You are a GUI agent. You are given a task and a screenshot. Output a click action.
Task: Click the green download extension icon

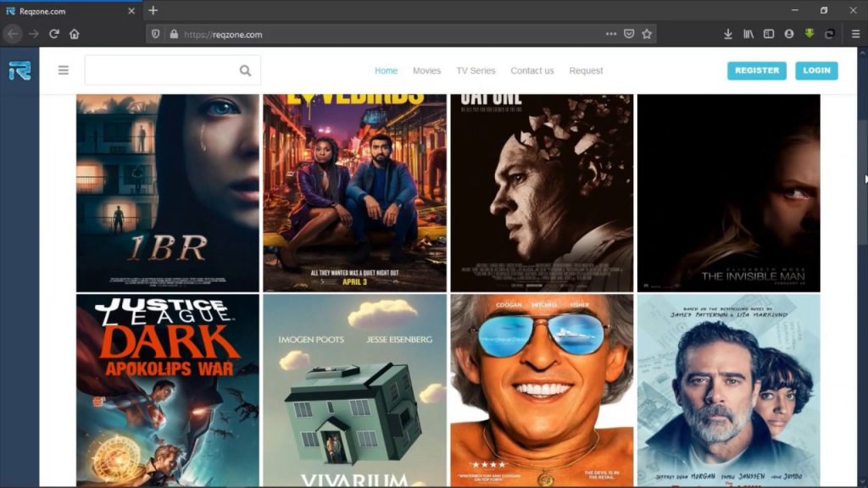coord(810,34)
